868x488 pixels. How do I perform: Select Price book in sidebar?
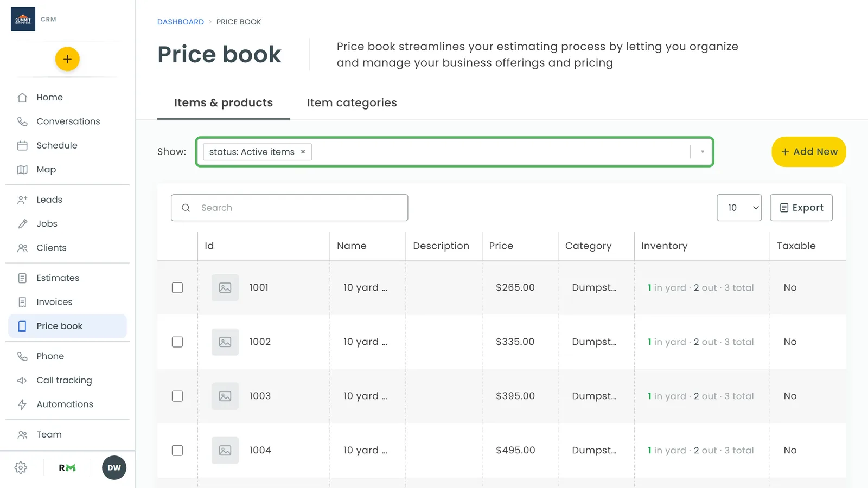point(67,326)
